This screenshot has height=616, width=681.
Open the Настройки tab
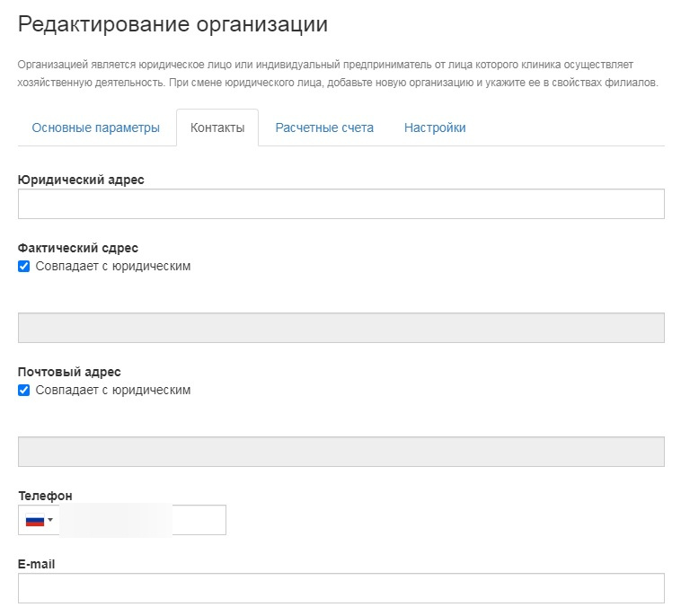[x=435, y=128]
